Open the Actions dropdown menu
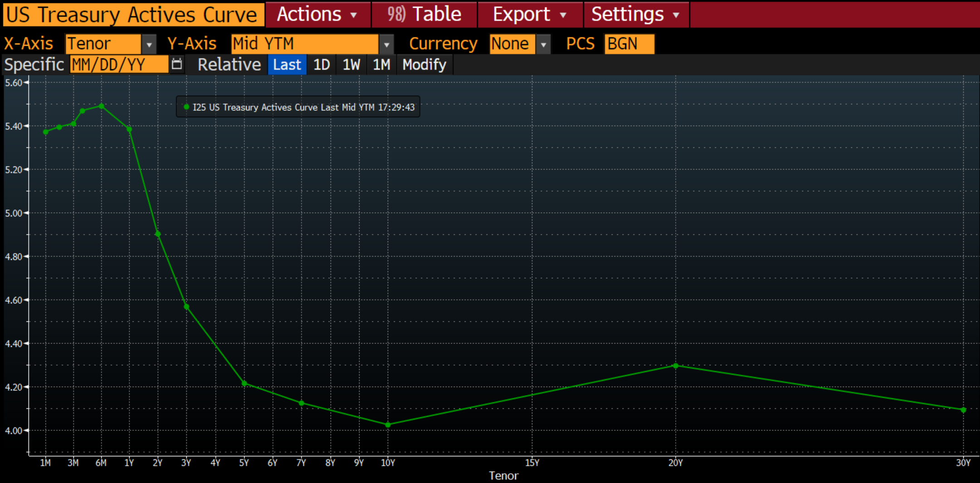 pyautogui.click(x=318, y=14)
